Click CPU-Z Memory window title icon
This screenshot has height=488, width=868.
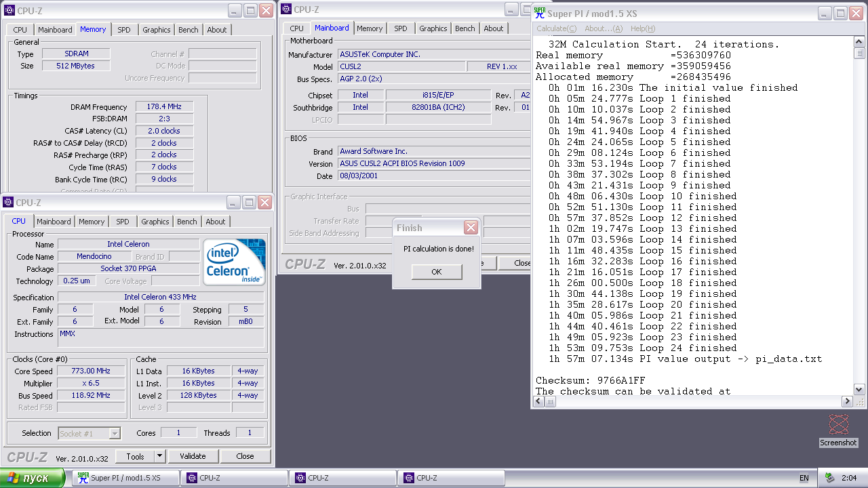[x=9, y=11]
